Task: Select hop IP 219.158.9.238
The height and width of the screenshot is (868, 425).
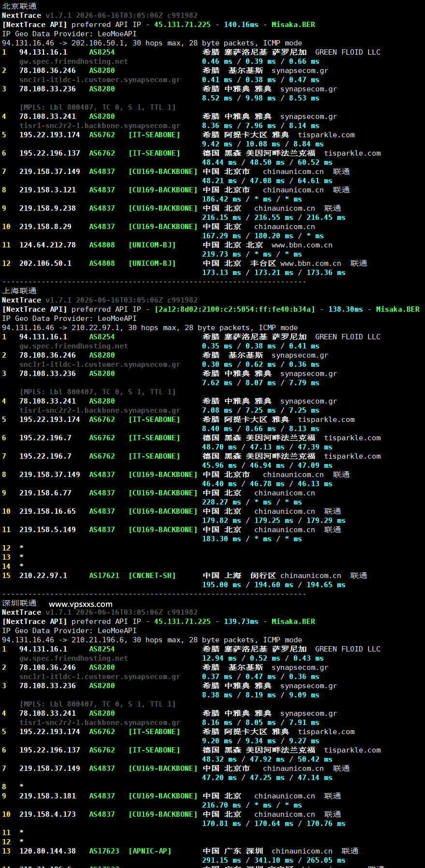Action: tap(47, 208)
